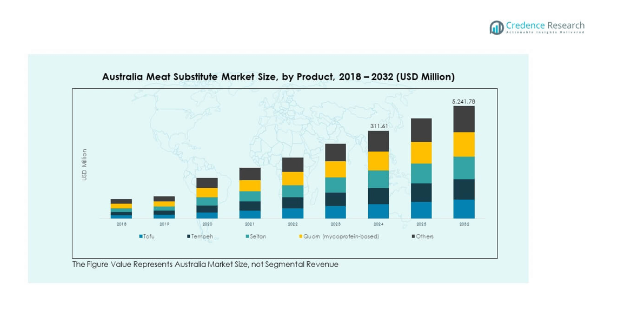Image resolution: width=644 pixels, height=323 pixels.
Task: Click the Credence Research logo icon
Action: (x=496, y=28)
